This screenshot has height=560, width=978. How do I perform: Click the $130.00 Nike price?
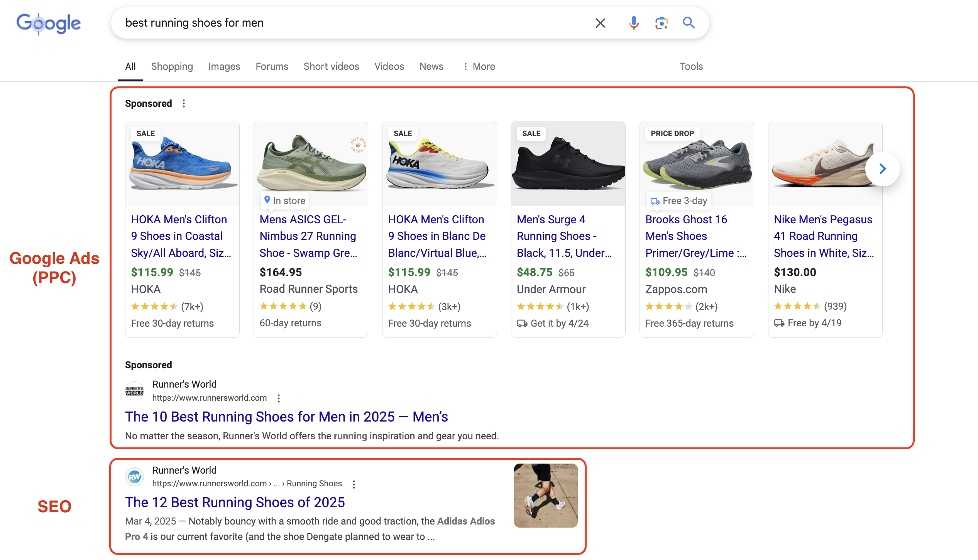click(795, 272)
